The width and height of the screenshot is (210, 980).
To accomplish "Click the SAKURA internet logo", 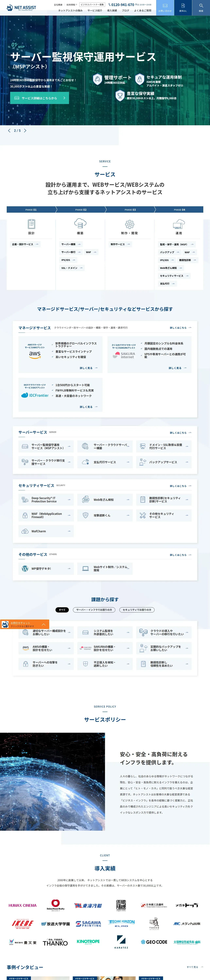I will click(x=124, y=355).
